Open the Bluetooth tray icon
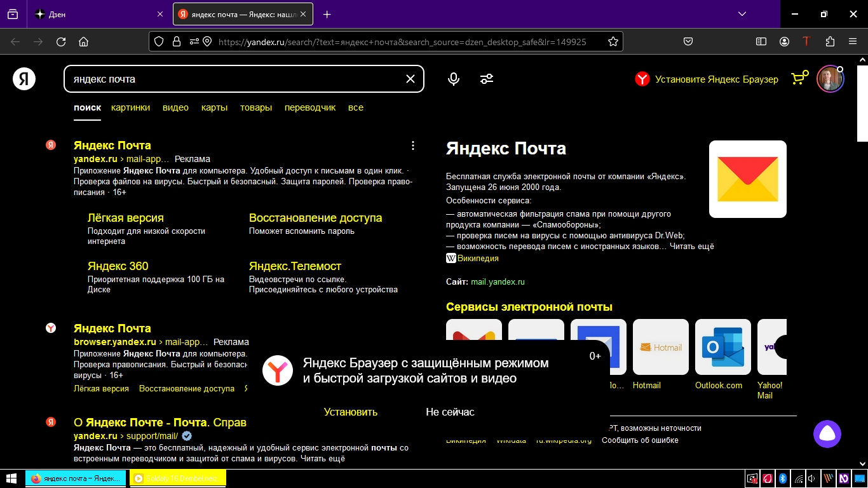868x488 pixels. (783, 478)
